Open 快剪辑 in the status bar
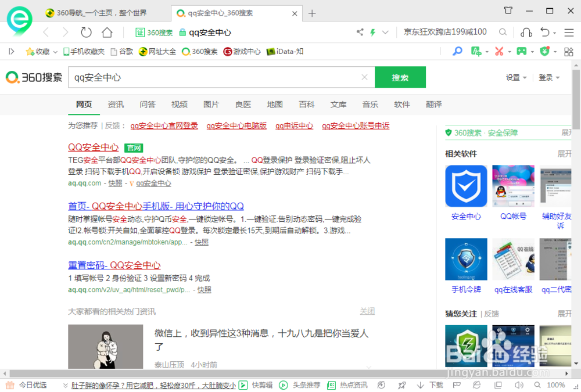581x392 pixels. [256, 385]
